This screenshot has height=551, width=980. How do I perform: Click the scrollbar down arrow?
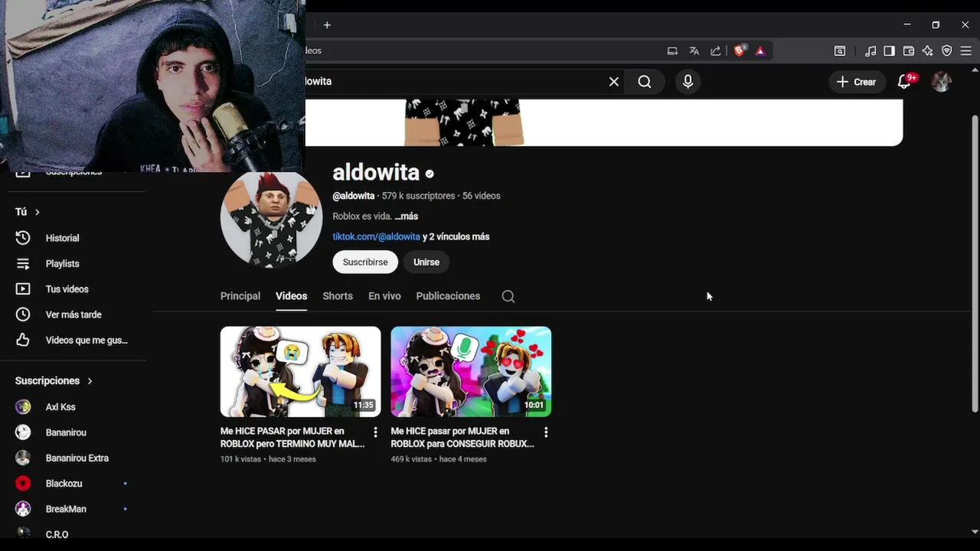[975, 532]
